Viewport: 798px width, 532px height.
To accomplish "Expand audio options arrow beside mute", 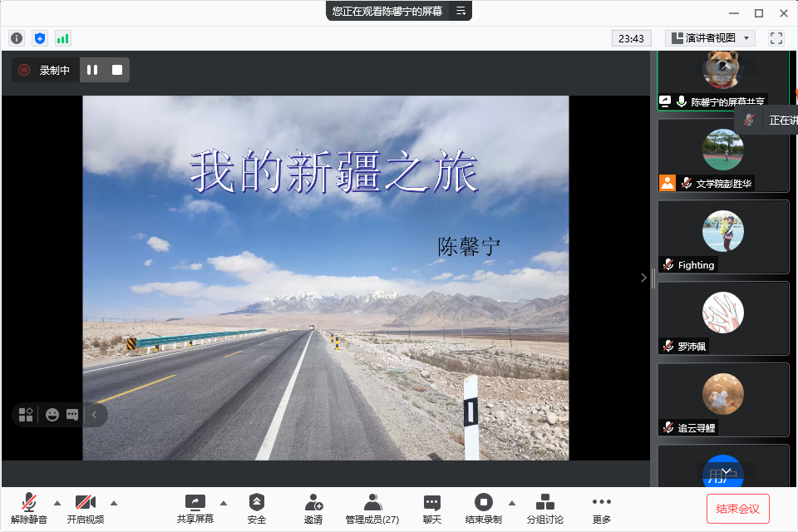I will 57,502.
